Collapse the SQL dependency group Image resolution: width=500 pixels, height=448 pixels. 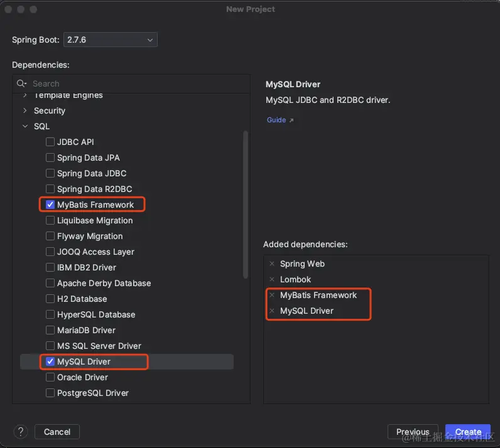pos(25,126)
